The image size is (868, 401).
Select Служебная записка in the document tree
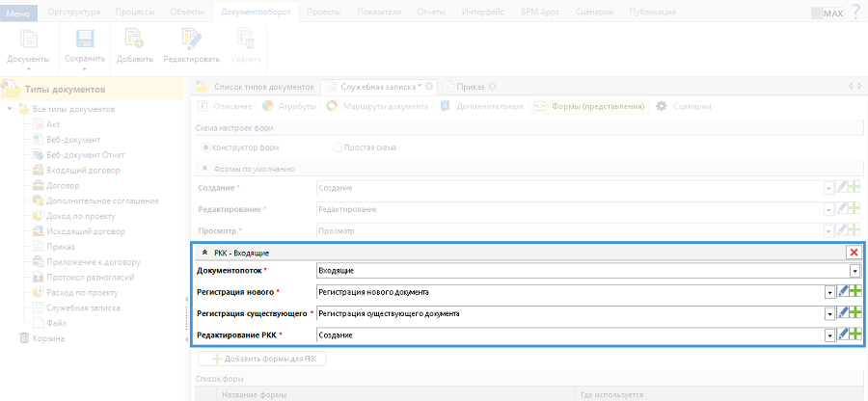[x=83, y=307]
